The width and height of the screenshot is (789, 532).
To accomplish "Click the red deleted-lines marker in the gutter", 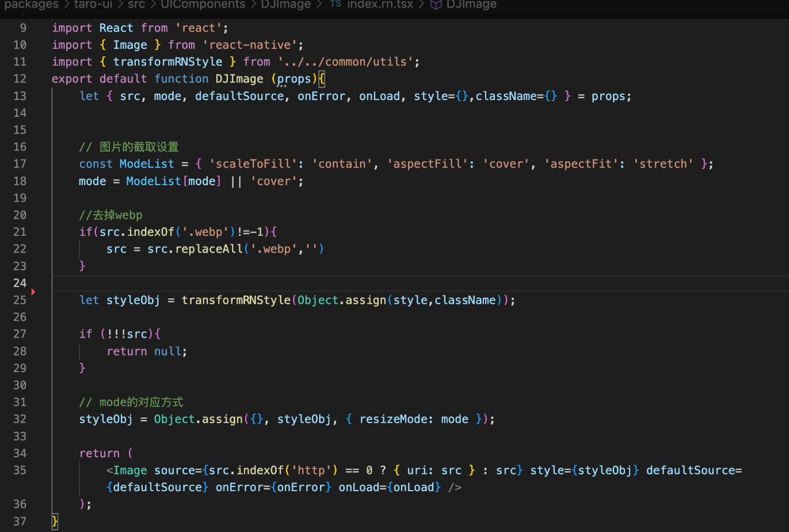I will 33,292.
